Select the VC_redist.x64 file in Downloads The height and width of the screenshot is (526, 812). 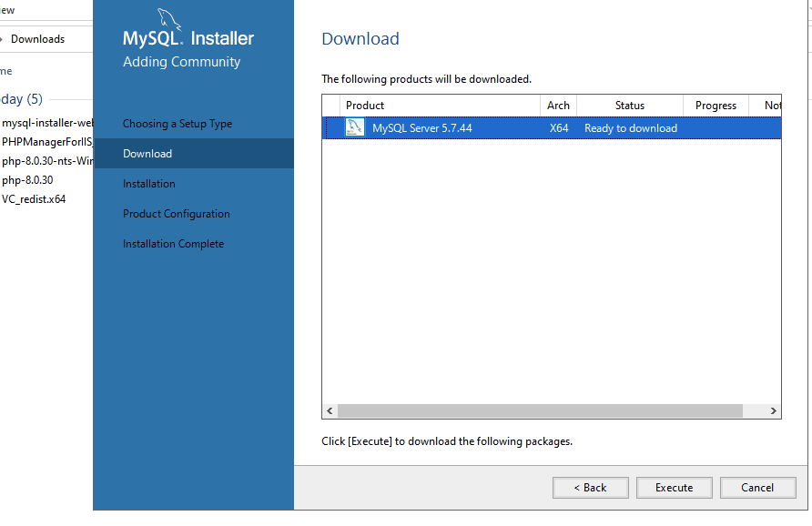[35, 199]
